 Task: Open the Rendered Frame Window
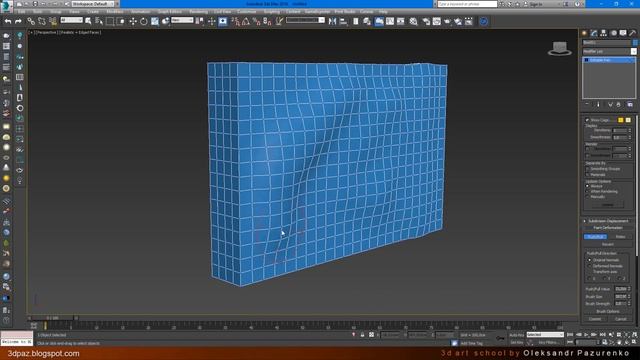pyautogui.click(x=437, y=21)
